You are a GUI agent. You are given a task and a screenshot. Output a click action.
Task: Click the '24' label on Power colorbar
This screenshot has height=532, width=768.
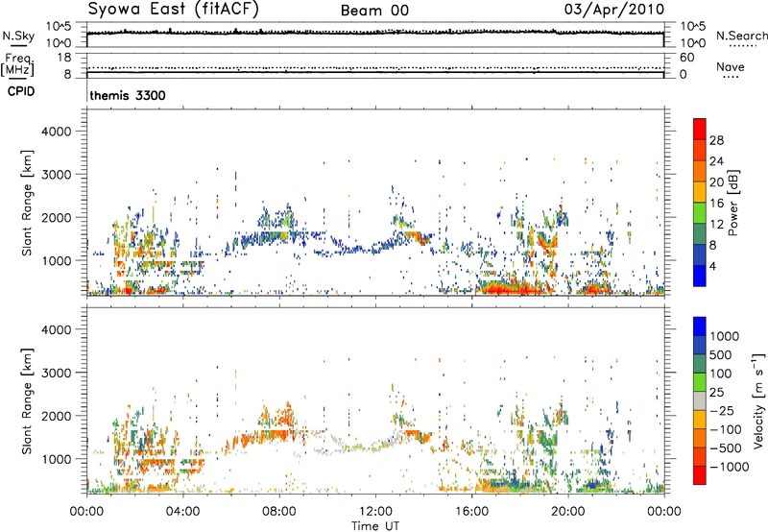[x=716, y=161]
